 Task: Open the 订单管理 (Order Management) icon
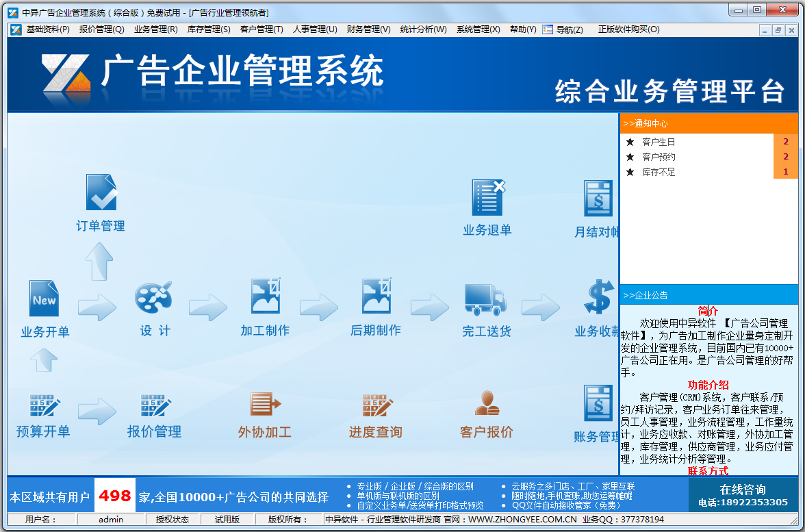pyautogui.click(x=100, y=199)
